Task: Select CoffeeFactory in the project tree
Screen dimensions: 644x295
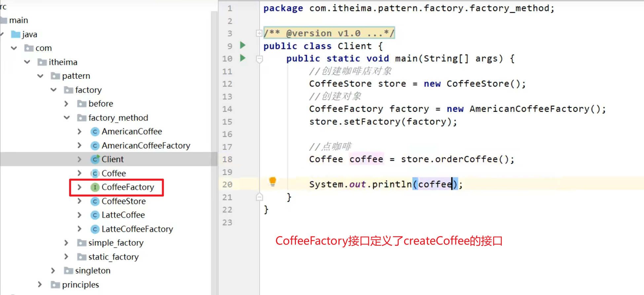Action: pyautogui.click(x=128, y=187)
